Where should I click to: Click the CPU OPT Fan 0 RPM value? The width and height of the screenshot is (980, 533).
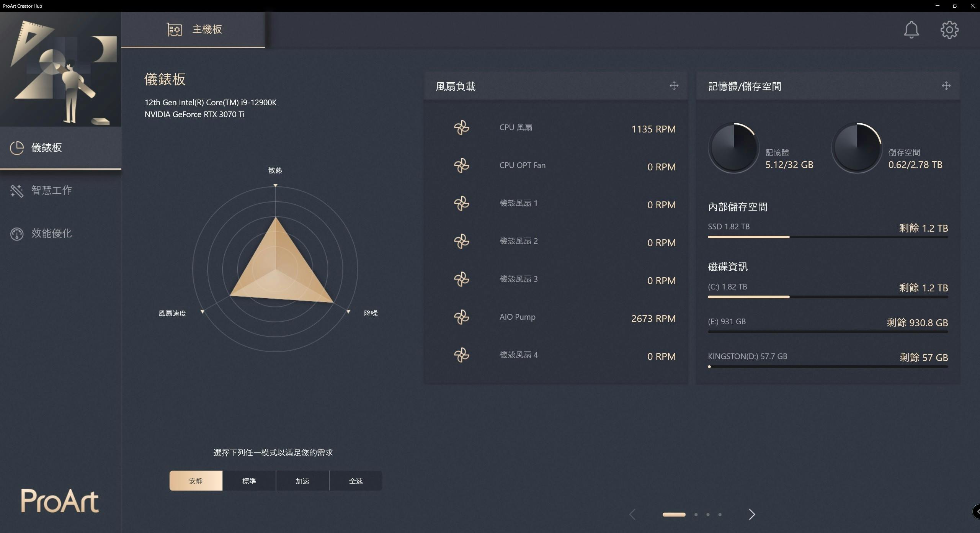click(x=661, y=167)
